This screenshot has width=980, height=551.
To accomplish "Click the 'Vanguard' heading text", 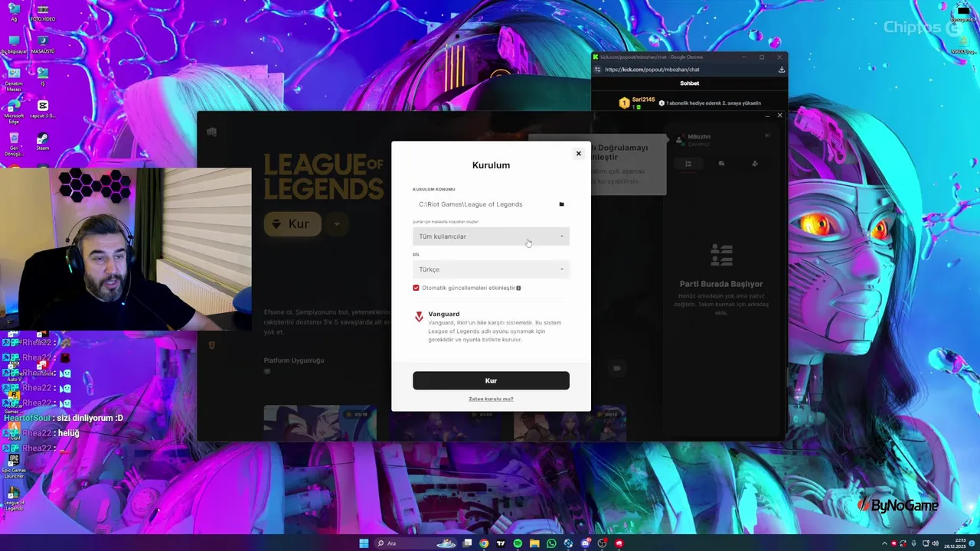I will [444, 314].
